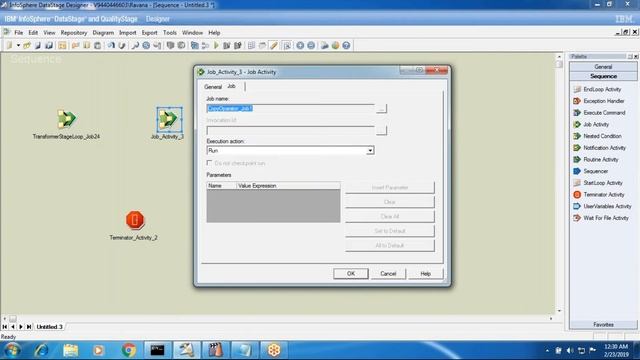Click the Job name input field
640x360 pixels.
(290, 109)
